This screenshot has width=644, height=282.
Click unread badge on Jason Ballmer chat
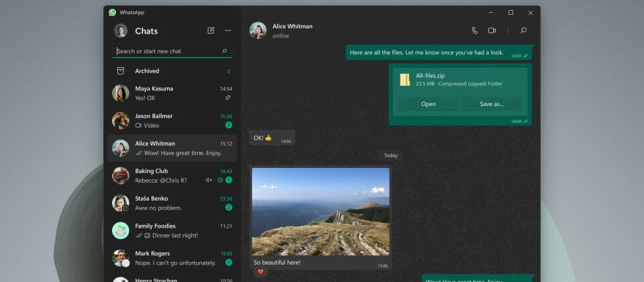(x=229, y=125)
